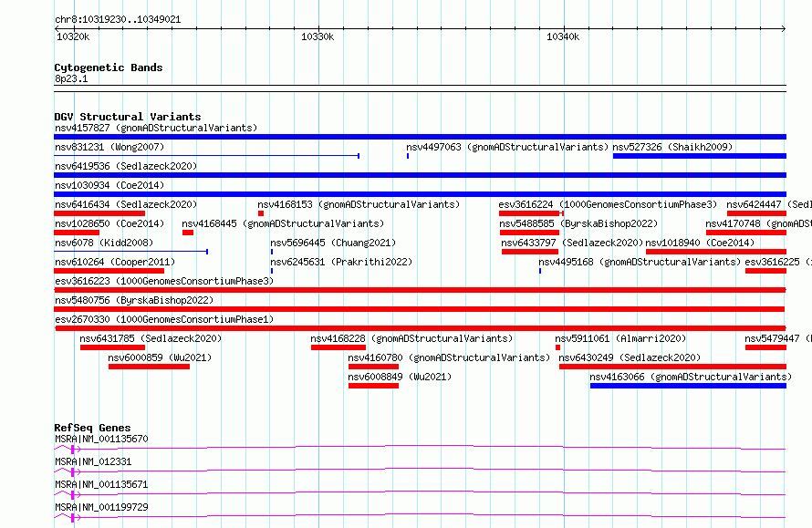The height and width of the screenshot is (528, 812).
Task: Open nsv6430249 (Sedlazeck2020) label
Action: click(630, 357)
